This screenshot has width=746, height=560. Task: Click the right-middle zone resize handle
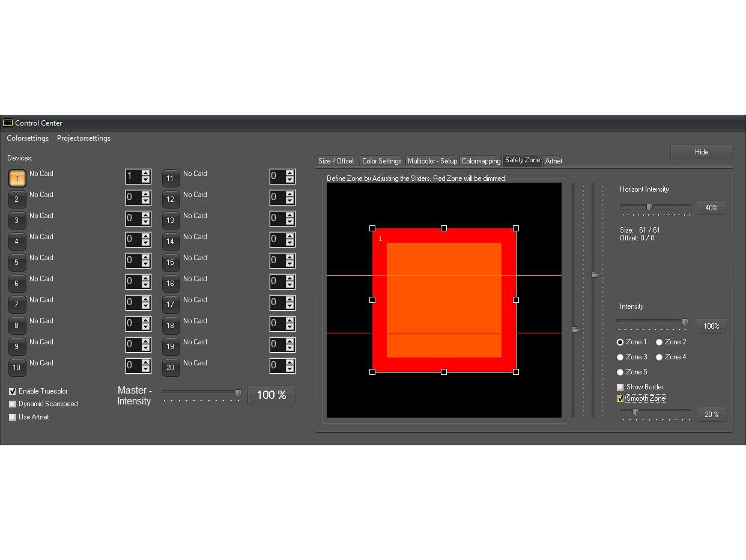(x=516, y=300)
